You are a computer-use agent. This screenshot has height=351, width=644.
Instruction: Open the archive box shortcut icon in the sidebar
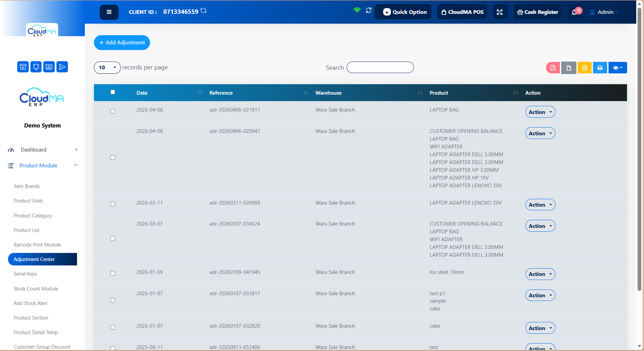coord(23,67)
